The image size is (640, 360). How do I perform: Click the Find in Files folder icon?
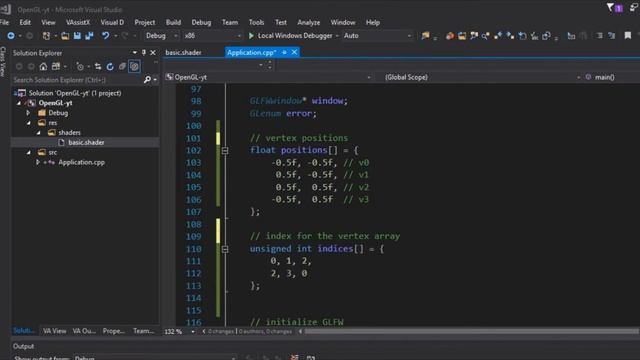point(425,36)
